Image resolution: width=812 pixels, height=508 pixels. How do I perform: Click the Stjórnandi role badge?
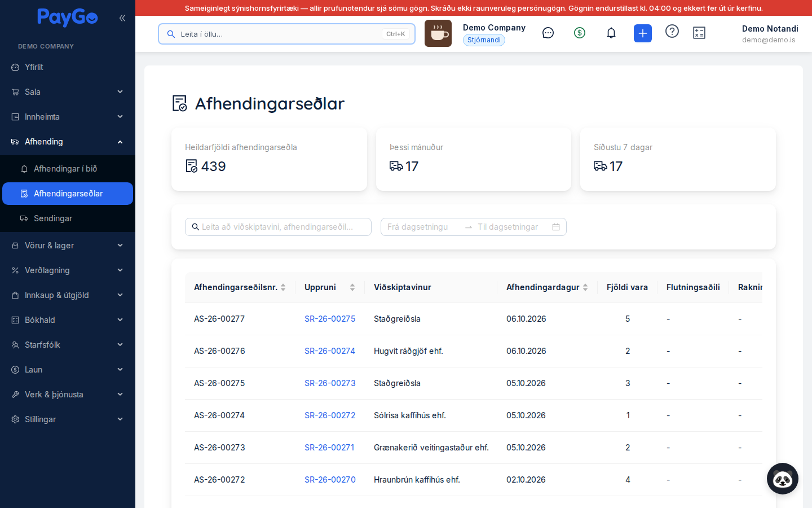[484, 40]
